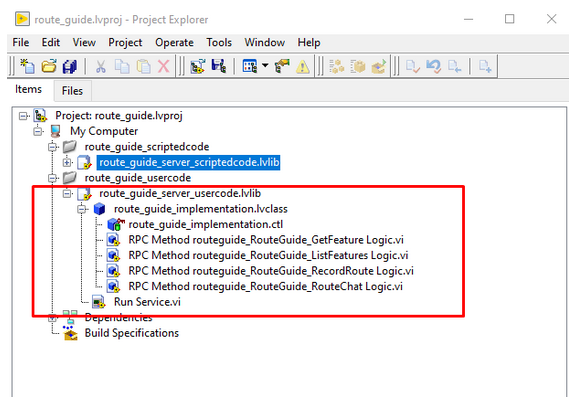This screenshot has height=401, width=569.
Task: Open the View menu
Action: coord(84,42)
